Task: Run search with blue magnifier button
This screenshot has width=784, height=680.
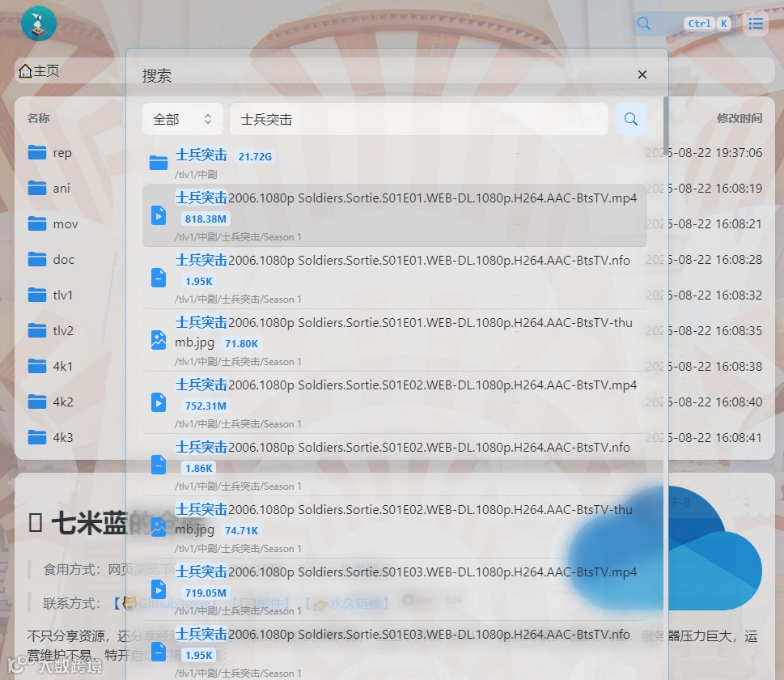Action: point(630,119)
